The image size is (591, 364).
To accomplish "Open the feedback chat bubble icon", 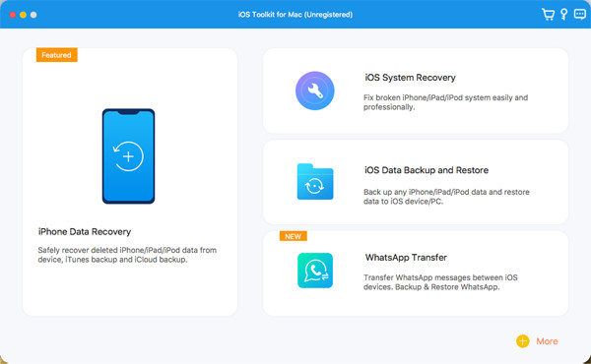I will point(580,14).
